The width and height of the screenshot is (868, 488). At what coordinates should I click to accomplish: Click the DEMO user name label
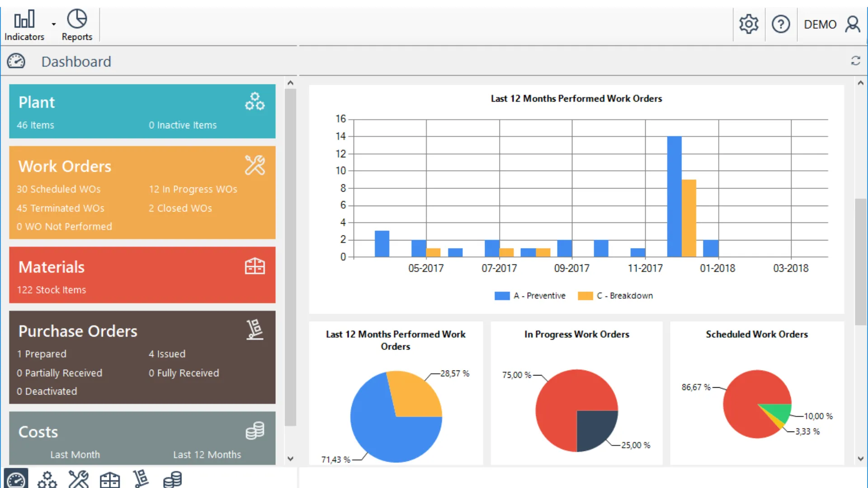coord(820,24)
